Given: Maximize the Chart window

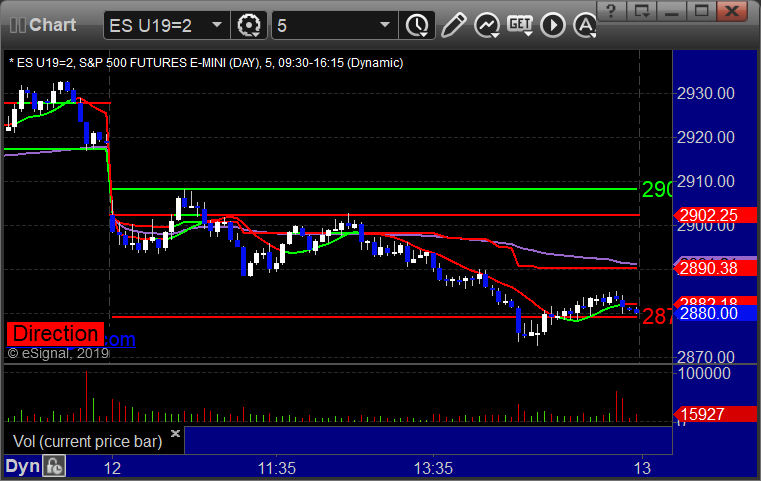Looking at the screenshot, I should coord(702,10).
